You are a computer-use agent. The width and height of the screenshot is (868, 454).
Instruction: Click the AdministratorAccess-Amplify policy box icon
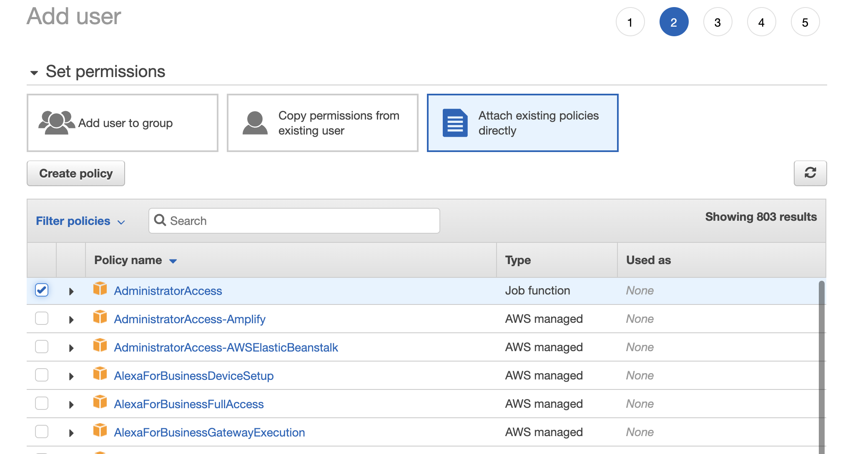[100, 317]
